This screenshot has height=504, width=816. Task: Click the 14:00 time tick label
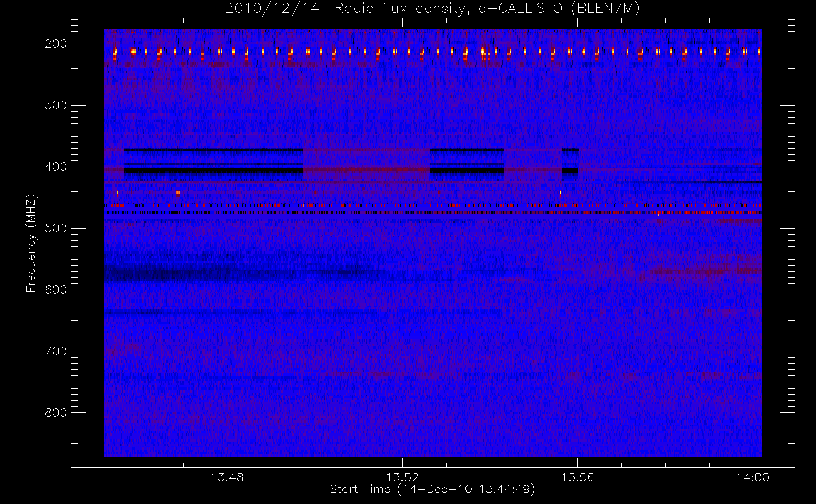click(x=753, y=477)
